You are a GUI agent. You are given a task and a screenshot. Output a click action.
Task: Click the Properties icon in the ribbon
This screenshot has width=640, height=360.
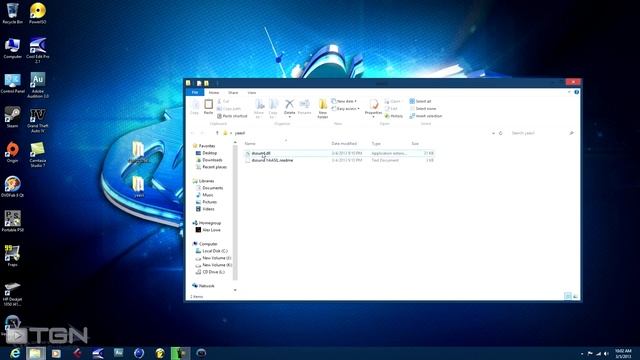[x=373, y=108]
